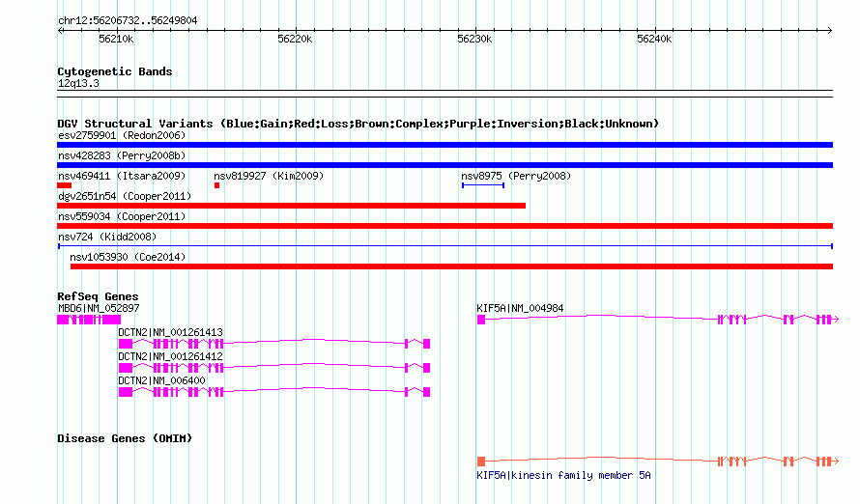
Task: Open the nsv428283 (Perry2008b) variant label
Action: [122, 155]
